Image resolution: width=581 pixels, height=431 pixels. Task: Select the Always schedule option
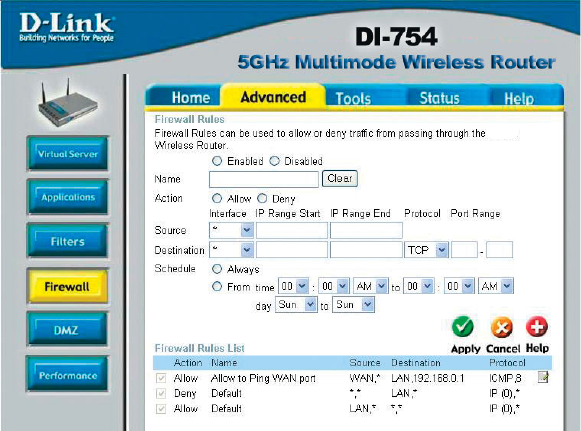(217, 269)
